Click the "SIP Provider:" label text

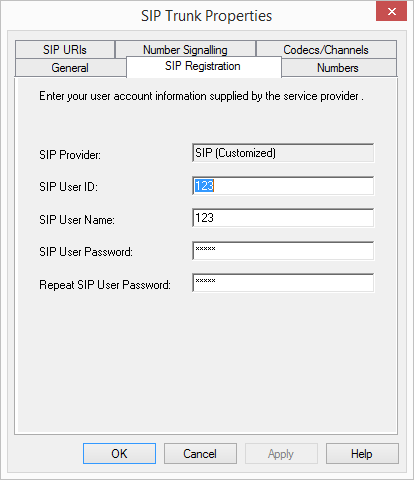coord(70,155)
